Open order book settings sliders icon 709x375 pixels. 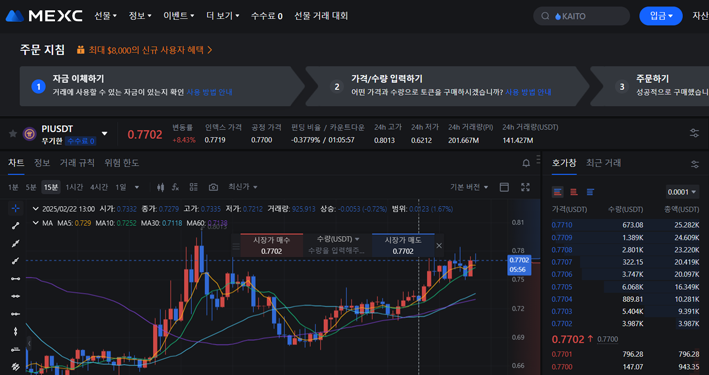[x=695, y=164]
